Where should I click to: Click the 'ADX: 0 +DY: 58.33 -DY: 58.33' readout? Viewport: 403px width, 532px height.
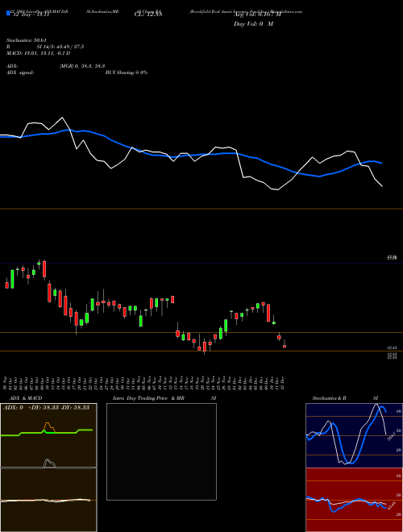tap(46, 408)
